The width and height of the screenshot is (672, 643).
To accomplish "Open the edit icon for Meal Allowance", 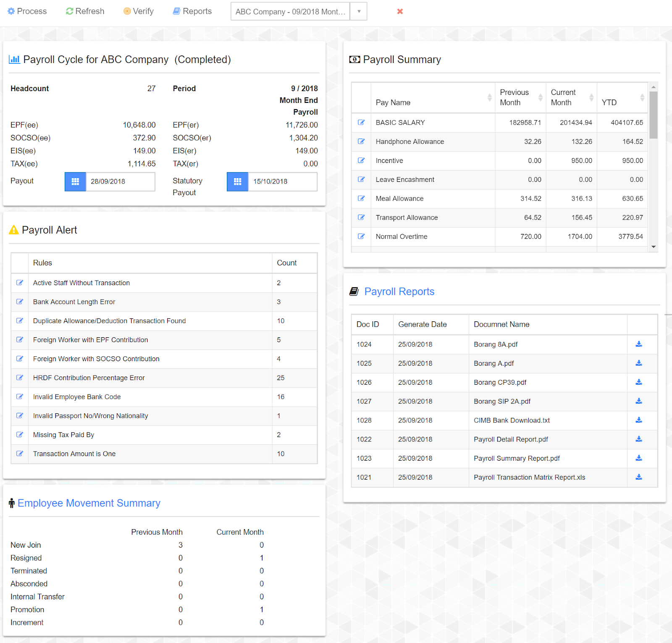I will click(361, 198).
